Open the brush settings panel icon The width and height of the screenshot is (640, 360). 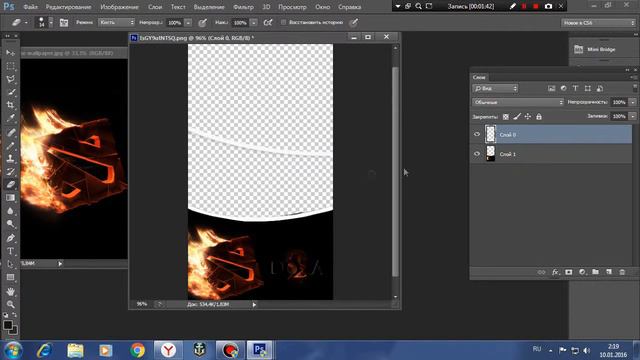[64, 23]
